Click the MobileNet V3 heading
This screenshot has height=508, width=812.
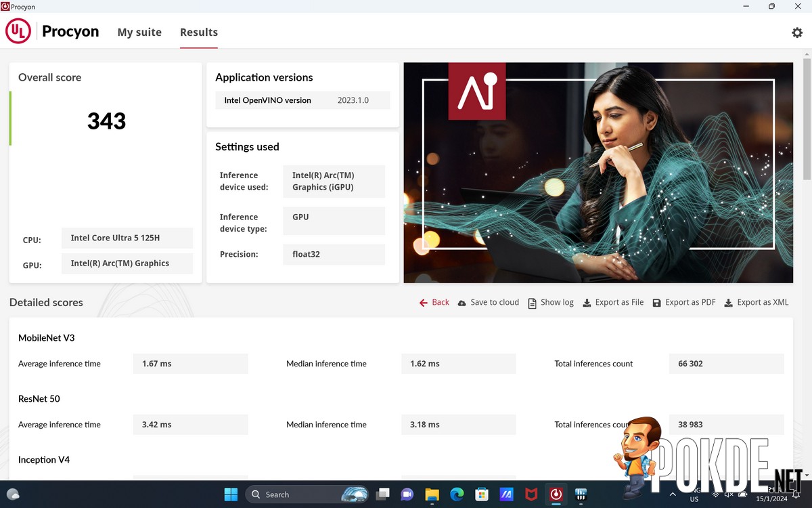click(47, 338)
